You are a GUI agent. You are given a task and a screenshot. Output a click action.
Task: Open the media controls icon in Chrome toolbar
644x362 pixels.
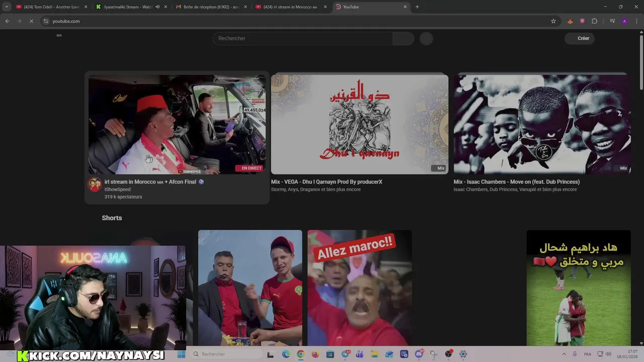612,21
